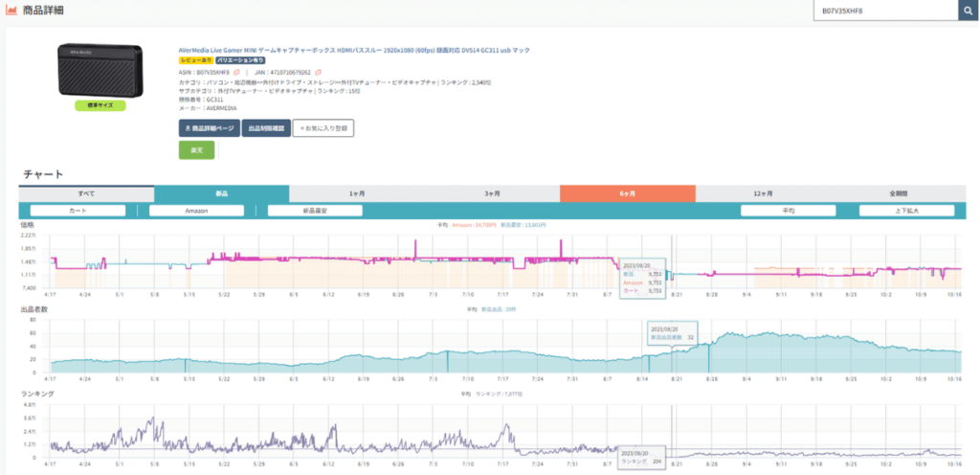Copy the JAN code with its copy icon
The height and width of the screenshot is (475, 980).
tap(318, 73)
